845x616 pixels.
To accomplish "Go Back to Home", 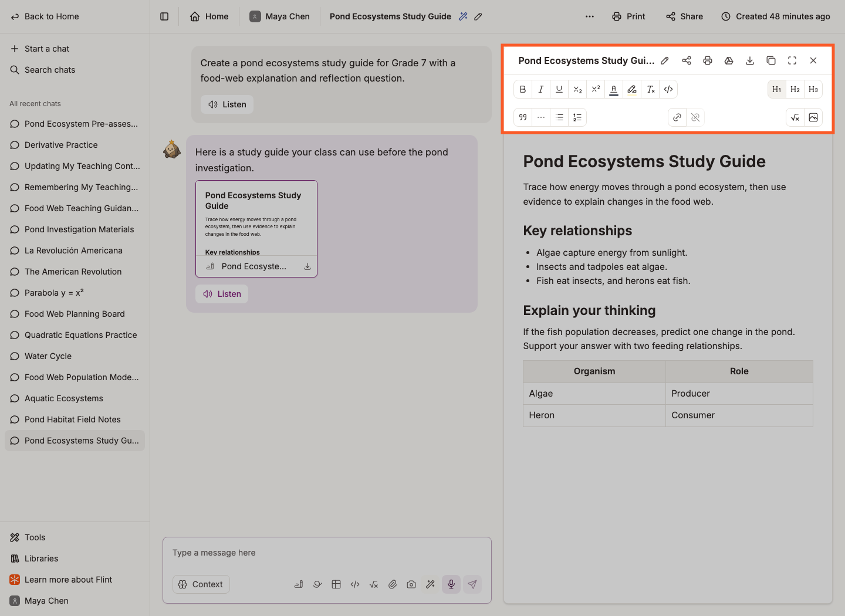I will click(x=45, y=16).
